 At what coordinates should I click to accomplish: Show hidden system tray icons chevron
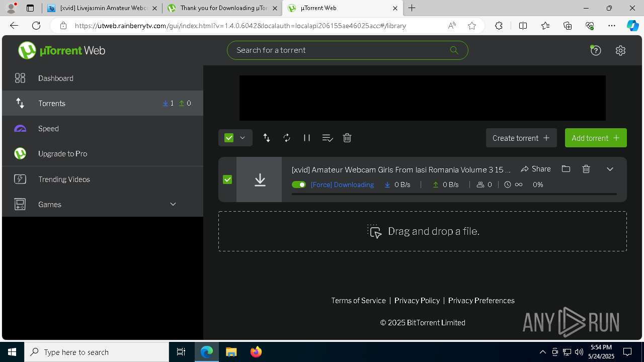(542, 352)
